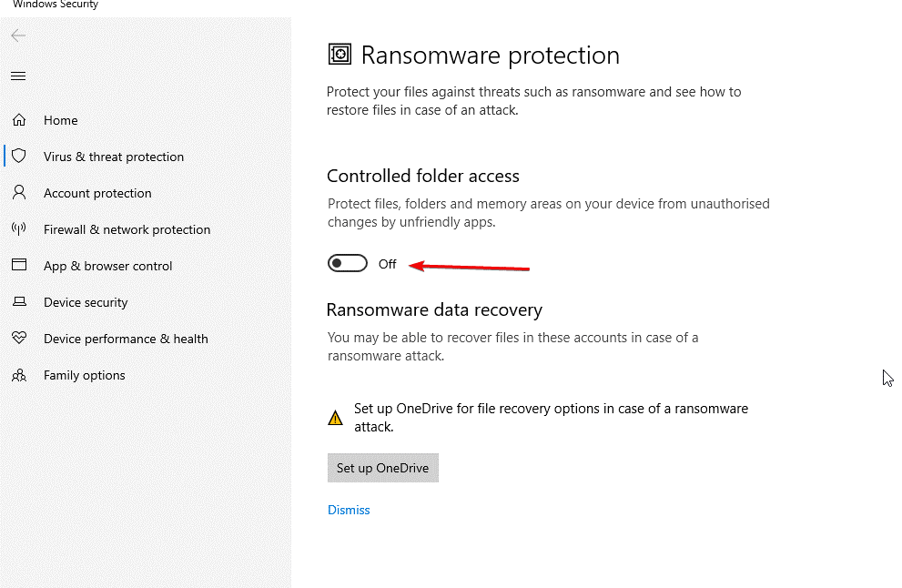Click the Ransomware protection header icon
Screen dimensions: 902x588
[x=339, y=54]
